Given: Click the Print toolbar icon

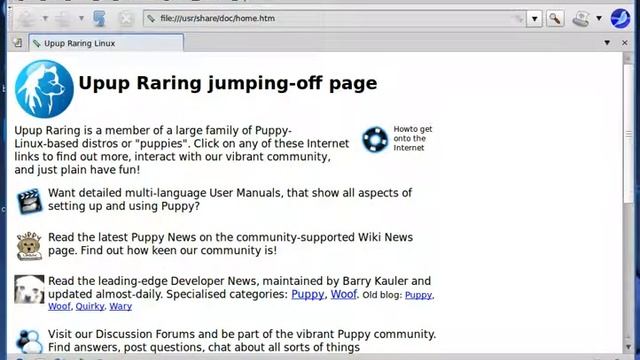Looking at the screenshot, I should point(581,18).
